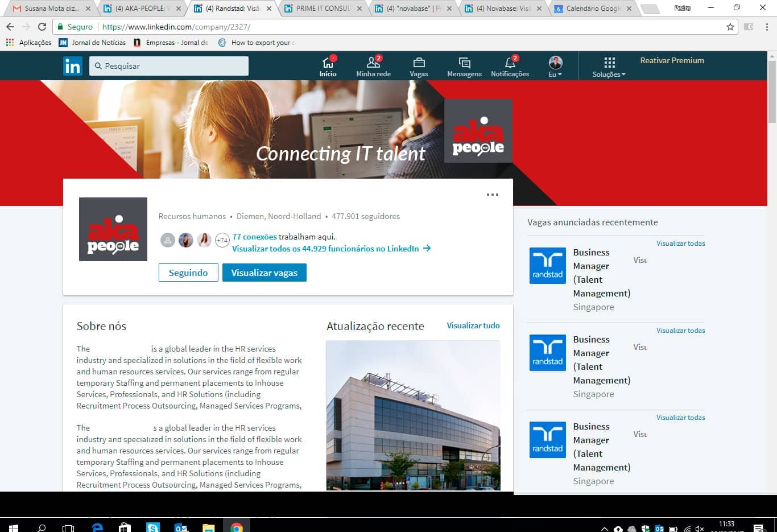Click the Visualizar vagas button
This screenshot has width=777, height=532.
coord(264,273)
